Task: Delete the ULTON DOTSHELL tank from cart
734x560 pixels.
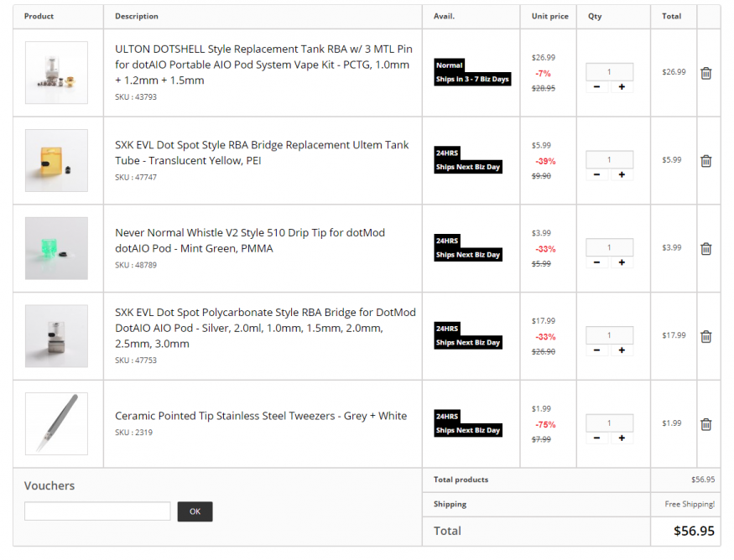Action: coord(706,73)
